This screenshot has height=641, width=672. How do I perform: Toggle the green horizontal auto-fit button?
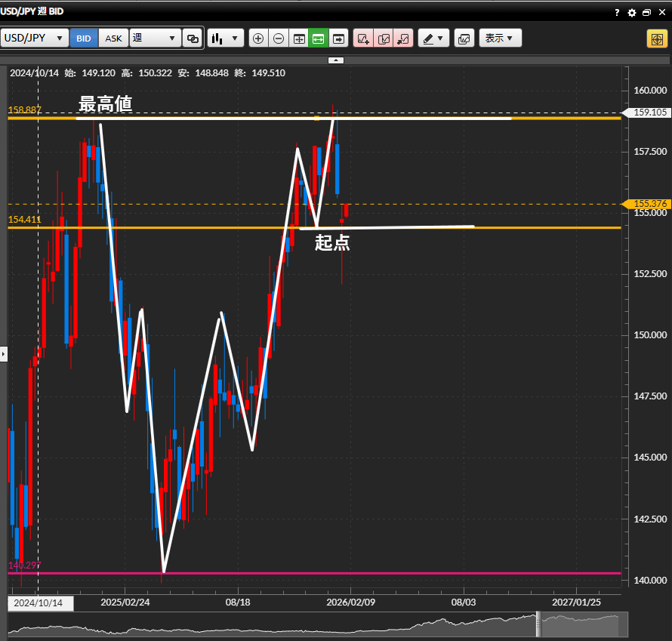click(319, 39)
